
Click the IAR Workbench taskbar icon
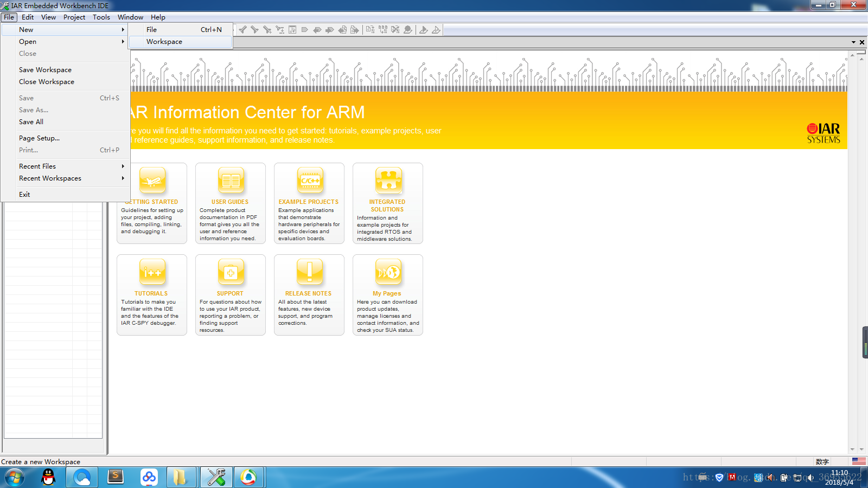coord(216,478)
